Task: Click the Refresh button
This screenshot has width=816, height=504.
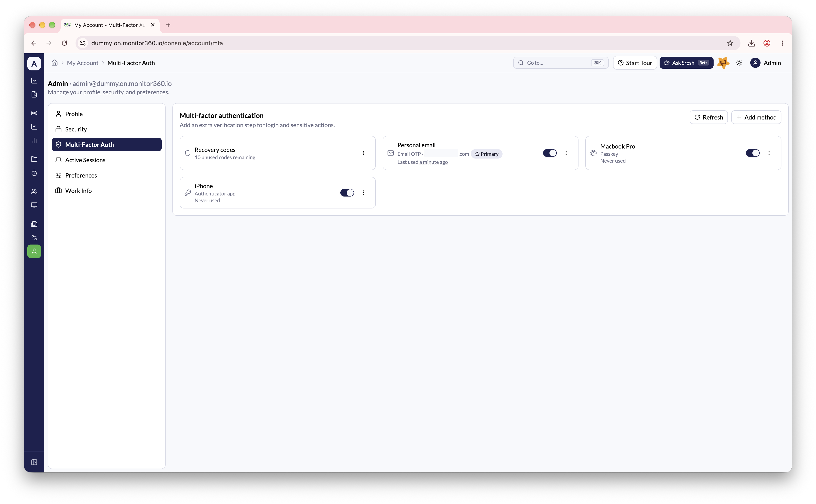Action: (709, 117)
